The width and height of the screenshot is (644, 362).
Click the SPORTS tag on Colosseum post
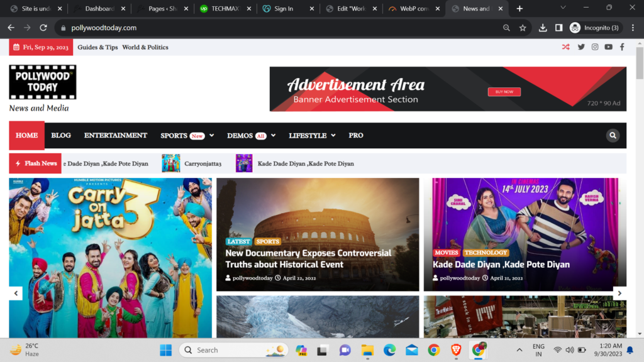[267, 241]
